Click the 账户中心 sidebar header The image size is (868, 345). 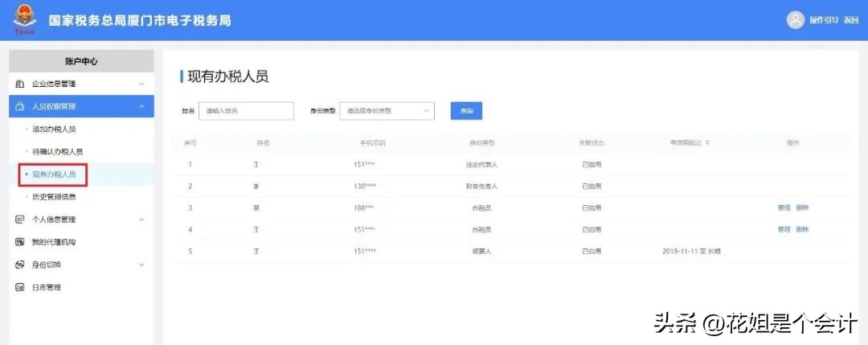[x=82, y=61]
